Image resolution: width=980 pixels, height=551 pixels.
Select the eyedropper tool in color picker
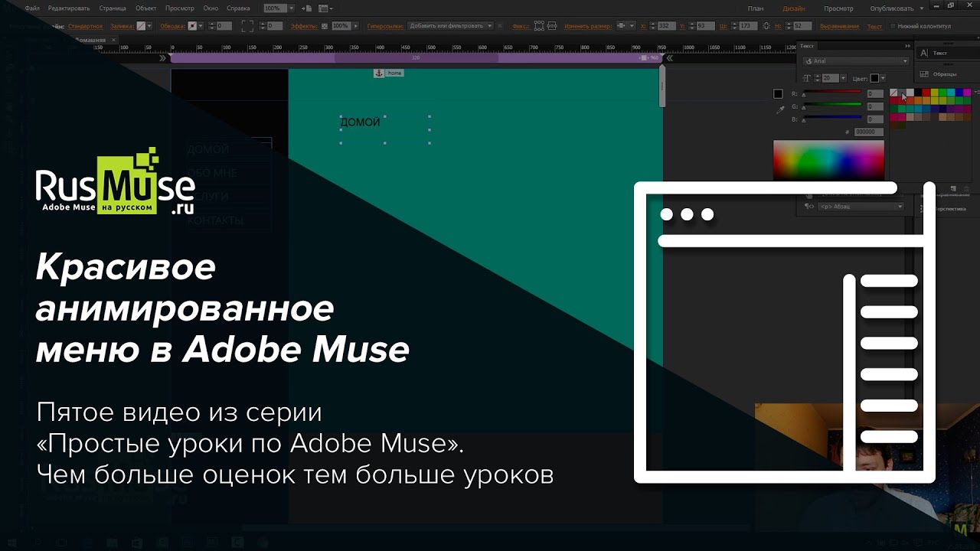(x=780, y=109)
